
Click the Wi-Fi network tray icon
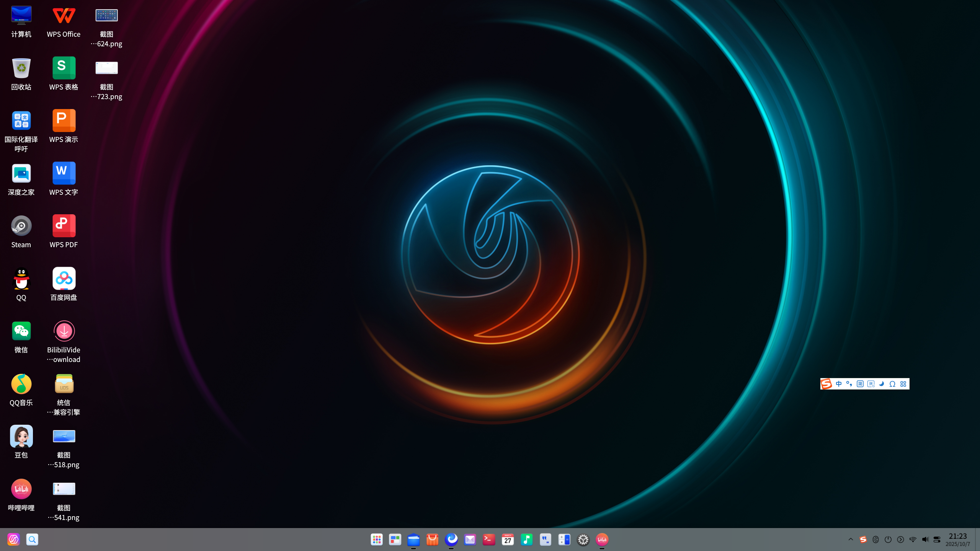(x=913, y=540)
